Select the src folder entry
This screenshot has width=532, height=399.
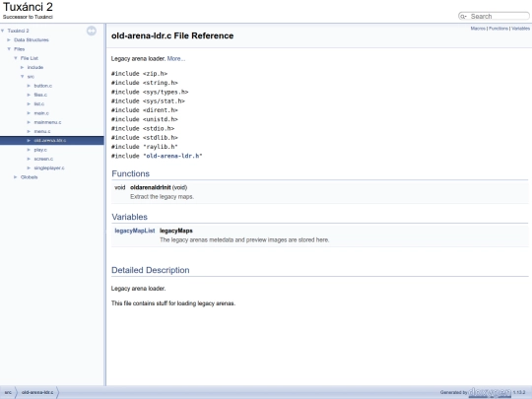point(31,77)
